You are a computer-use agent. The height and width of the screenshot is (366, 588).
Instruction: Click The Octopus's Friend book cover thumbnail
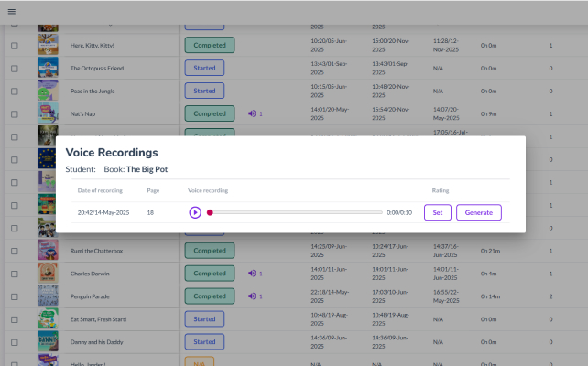[x=48, y=68]
